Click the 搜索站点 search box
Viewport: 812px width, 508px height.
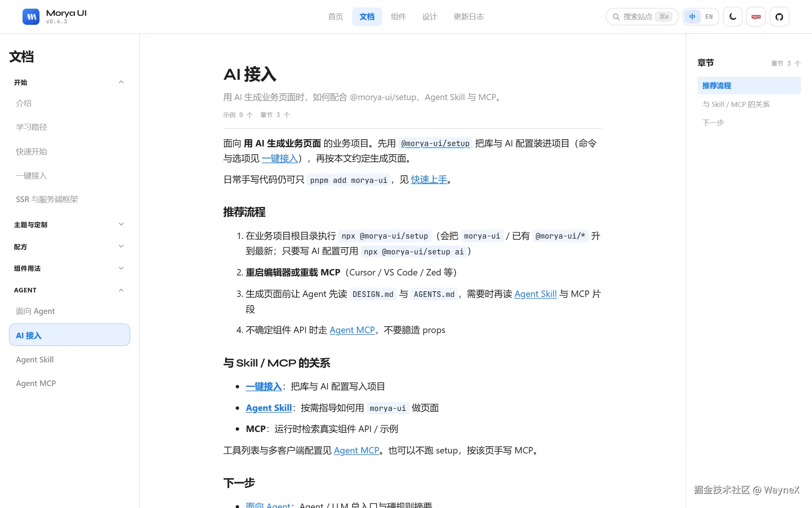[x=642, y=17]
